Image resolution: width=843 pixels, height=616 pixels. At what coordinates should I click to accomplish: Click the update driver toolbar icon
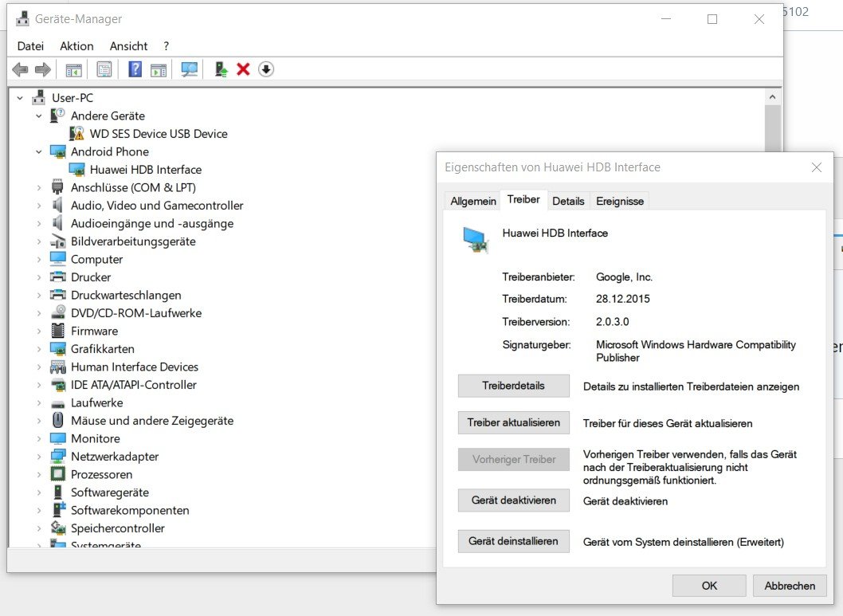[222, 70]
